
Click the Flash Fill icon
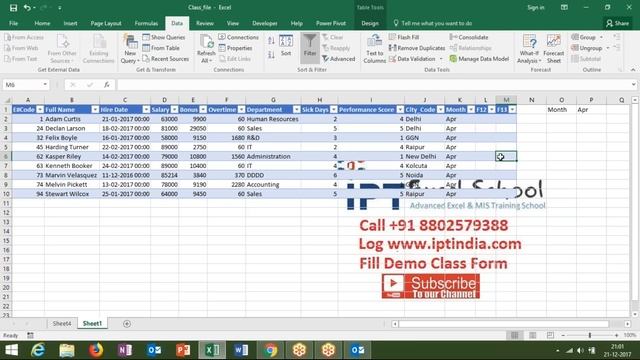click(392, 37)
